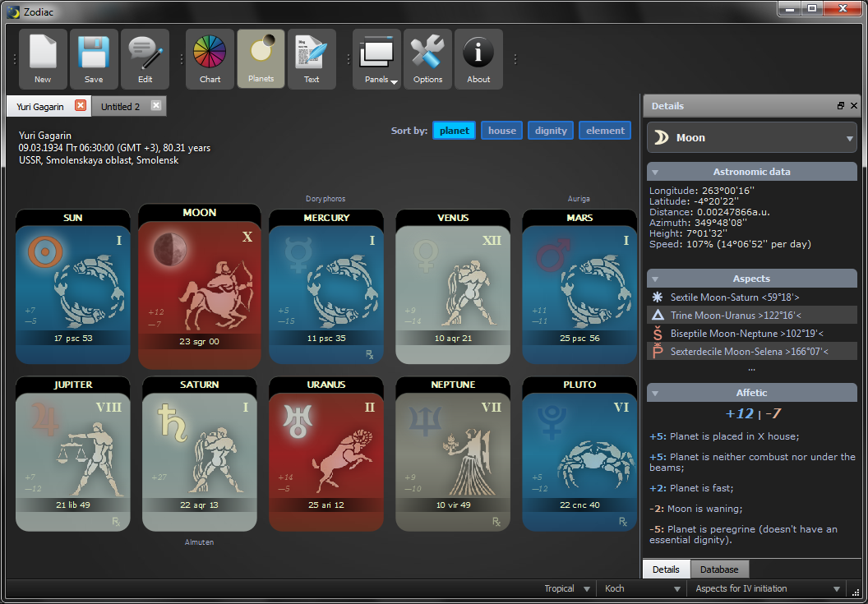
Task: Click the Pluto glyph symbol
Action: pyautogui.click(x=552, y=422)
